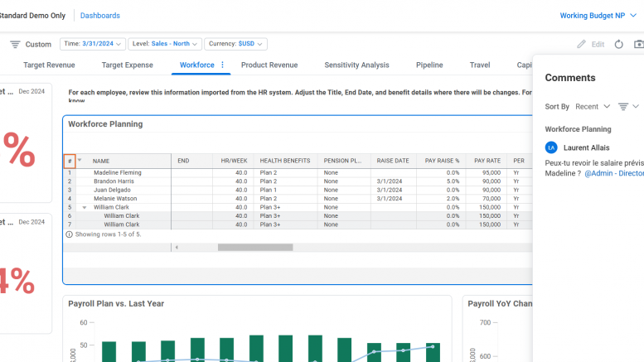
Task: Open the Time 3/31/2024 dropdown
Action: click(92, 44)
